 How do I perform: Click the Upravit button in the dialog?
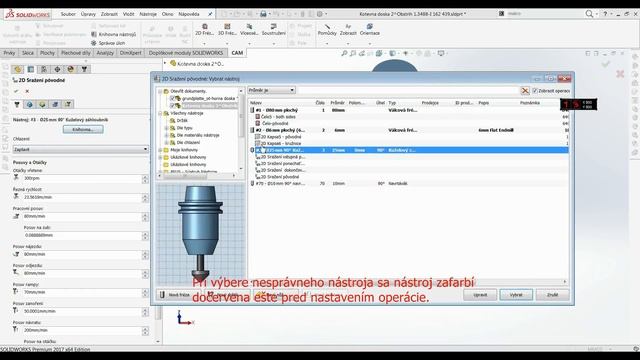pyautogui.click(x=480, y=295)
